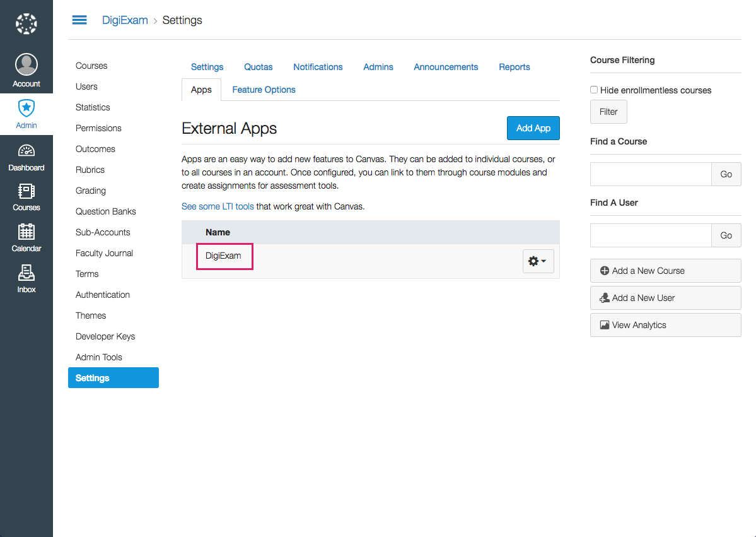Open Faculty Journal menu item
Image resolution: width=756 pixels, height=537 pixels.
(104, 253)
